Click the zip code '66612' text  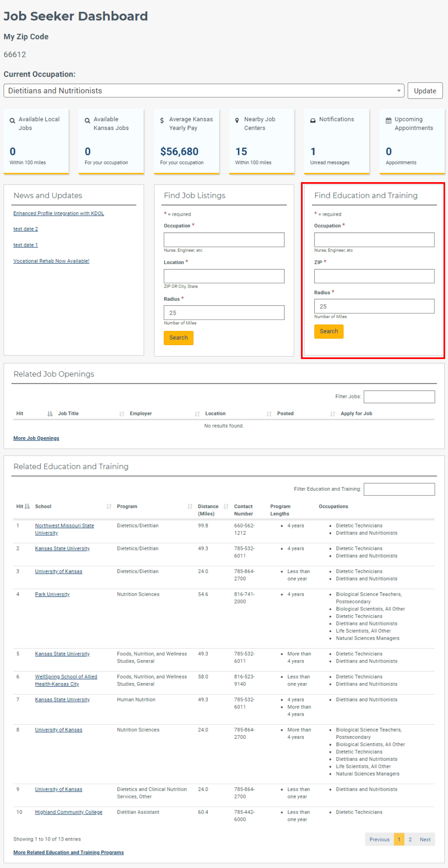15,55
